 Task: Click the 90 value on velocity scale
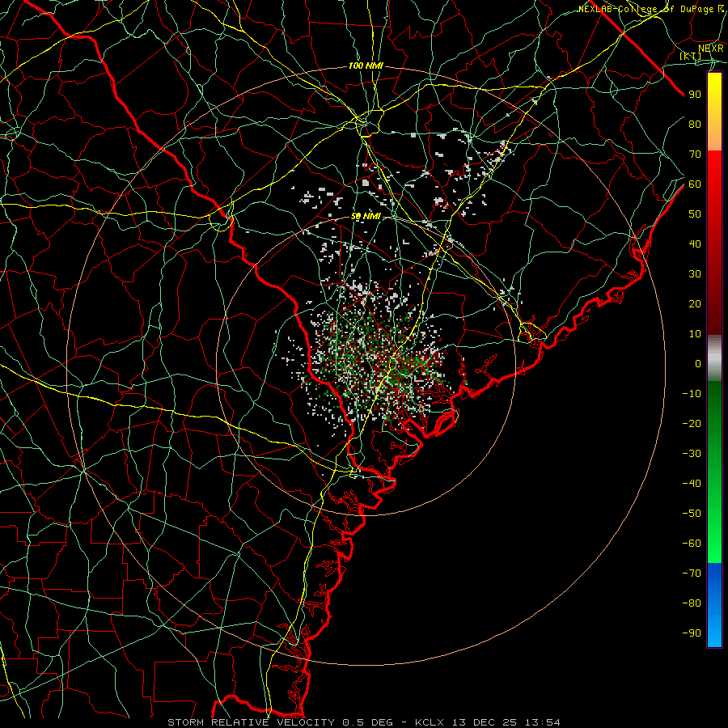[x=695, y=95]
